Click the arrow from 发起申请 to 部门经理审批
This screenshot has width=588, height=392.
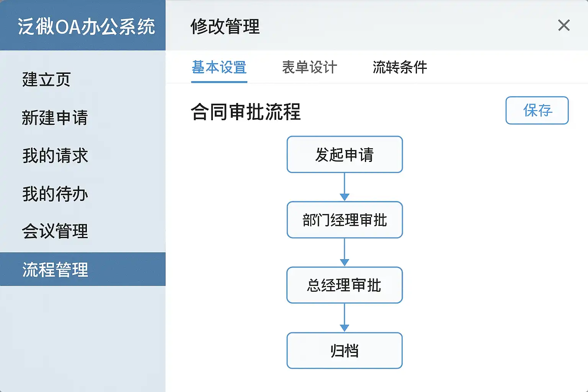pos(345,187)
